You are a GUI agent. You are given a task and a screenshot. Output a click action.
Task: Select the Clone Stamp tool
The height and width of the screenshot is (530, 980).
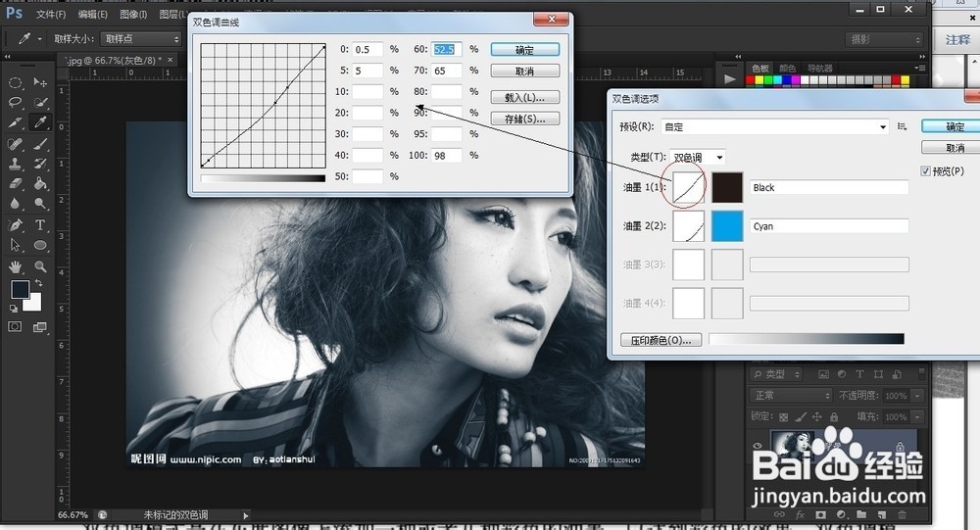tap(15, 164)
